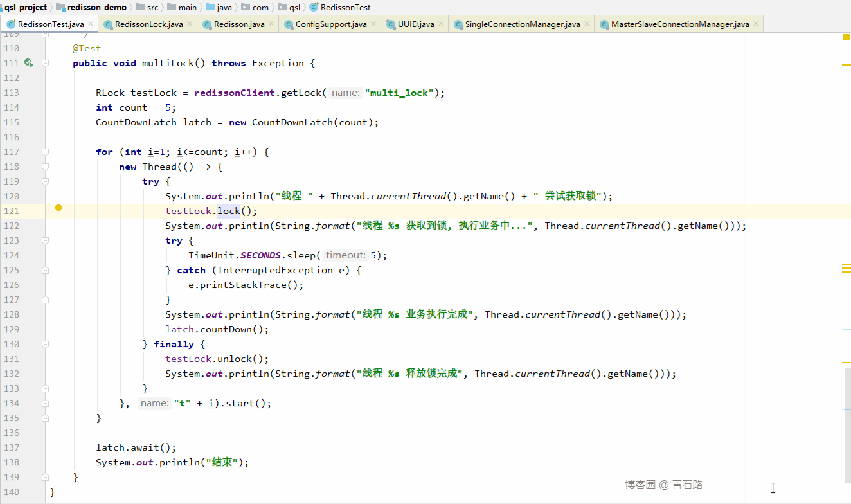Close the RedissonTest.java tab
This screenshot has height=504, width=851.
(91, 24)
